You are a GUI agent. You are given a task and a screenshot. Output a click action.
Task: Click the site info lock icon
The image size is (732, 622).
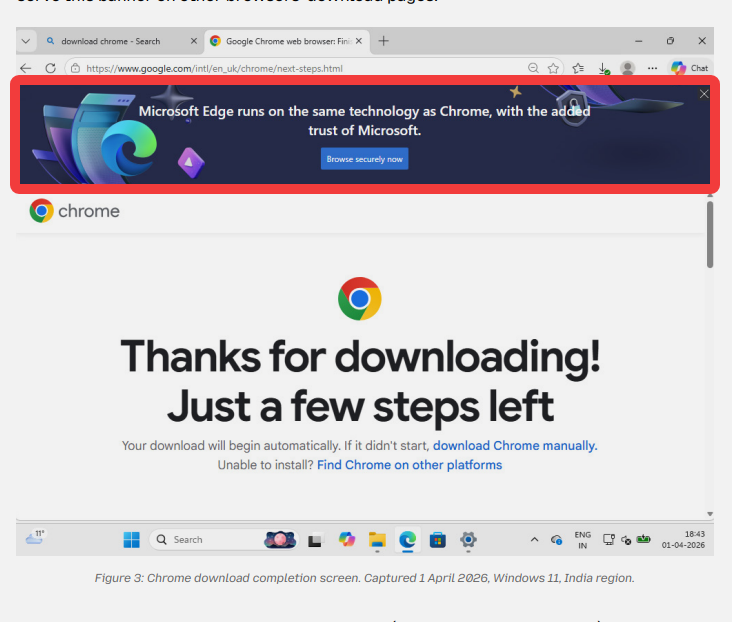pos(75,68)
